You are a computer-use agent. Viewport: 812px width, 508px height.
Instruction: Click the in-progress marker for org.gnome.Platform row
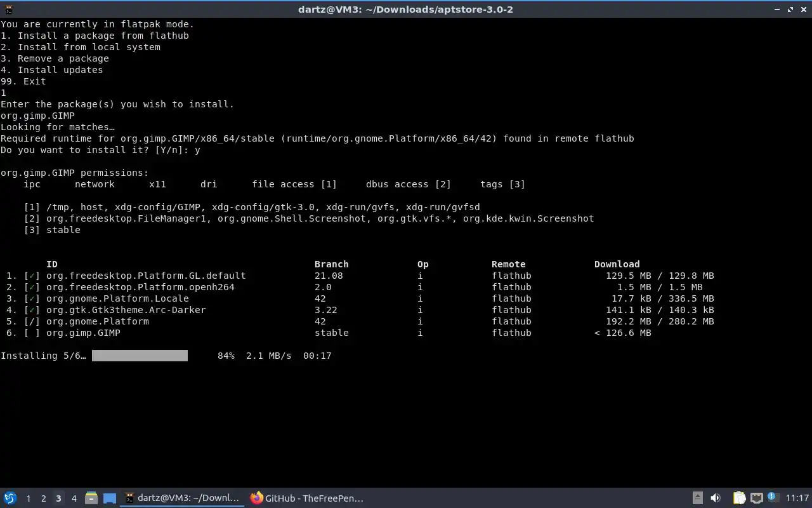tap(32, 321)
